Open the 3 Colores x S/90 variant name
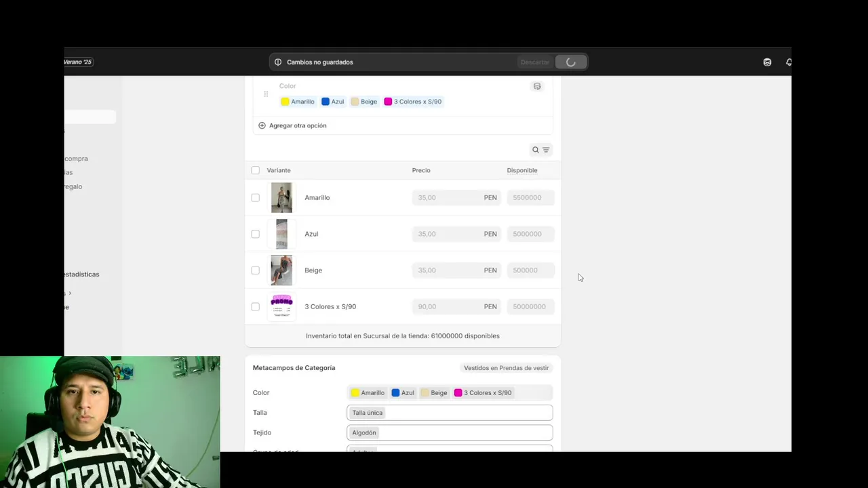This screenshot has width=868, height=488. [x=330, y=306]
